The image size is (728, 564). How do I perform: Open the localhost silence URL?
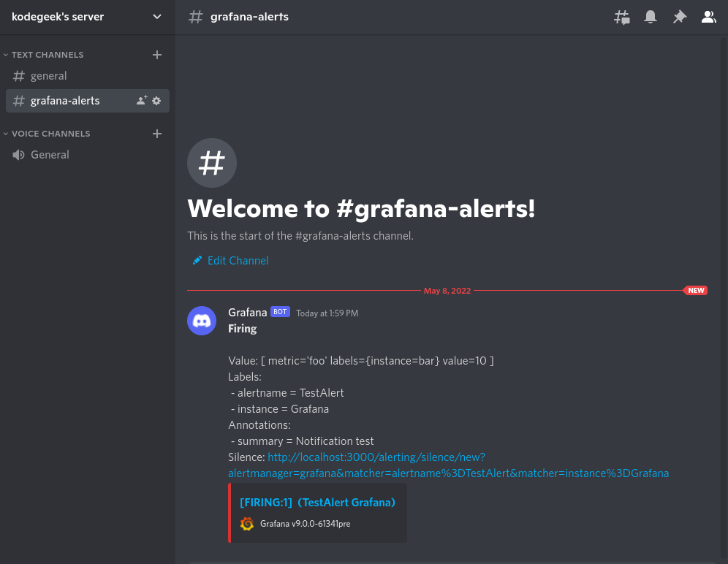point(376,457)
